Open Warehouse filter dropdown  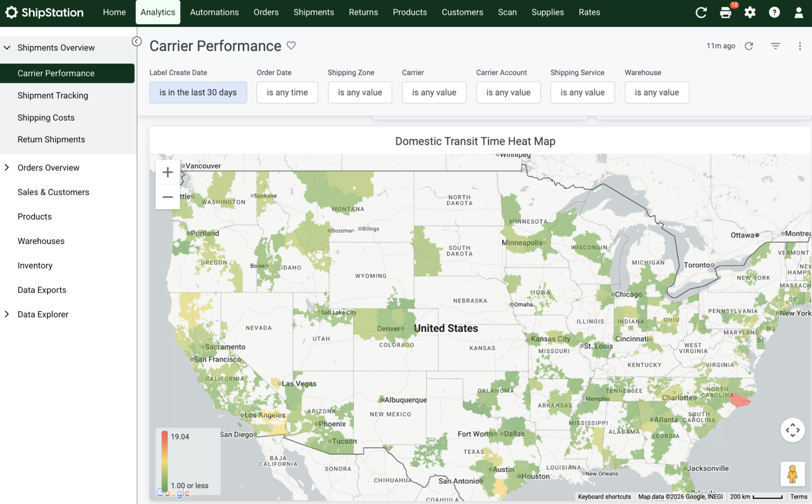point(657,92)
